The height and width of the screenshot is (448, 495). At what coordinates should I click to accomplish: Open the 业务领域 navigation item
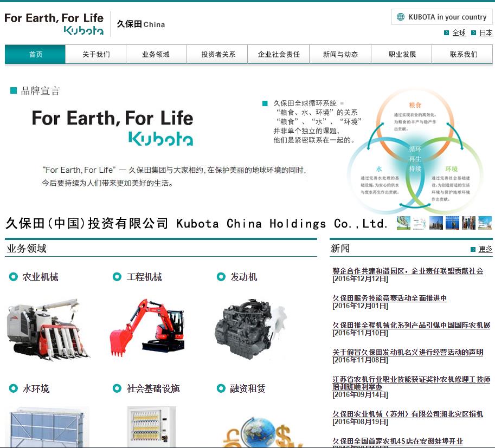[156, 54]
